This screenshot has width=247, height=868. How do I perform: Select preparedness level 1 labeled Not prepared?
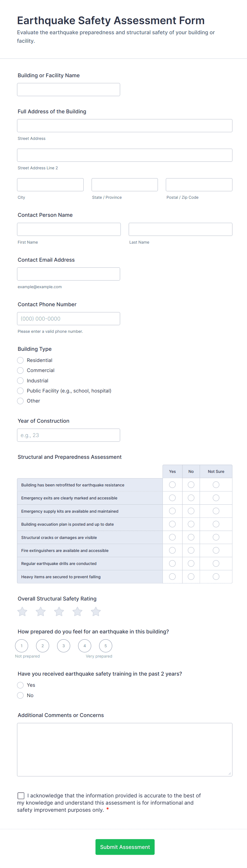(x=21, y=646)
